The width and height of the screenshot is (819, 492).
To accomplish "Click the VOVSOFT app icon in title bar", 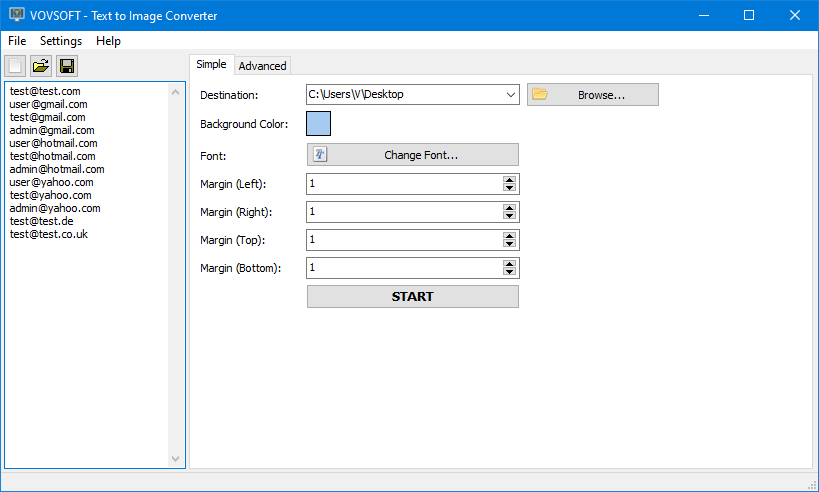I will coord(14,15).
